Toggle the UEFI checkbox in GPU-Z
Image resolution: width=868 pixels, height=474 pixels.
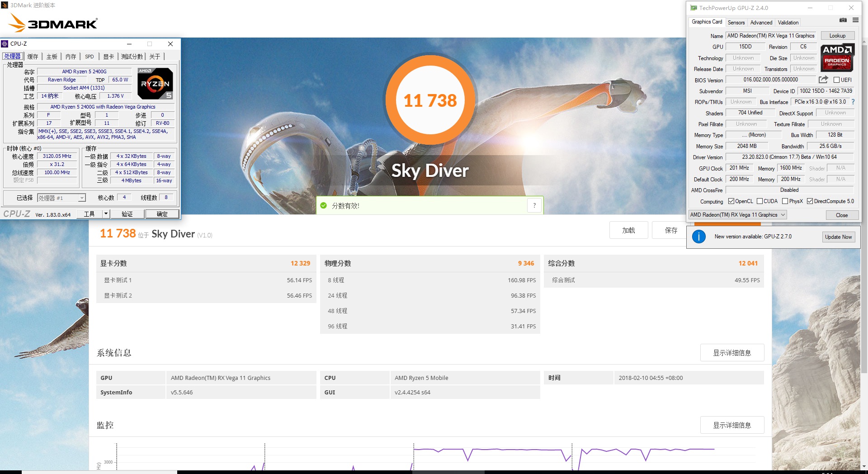[x=836, y=80]
